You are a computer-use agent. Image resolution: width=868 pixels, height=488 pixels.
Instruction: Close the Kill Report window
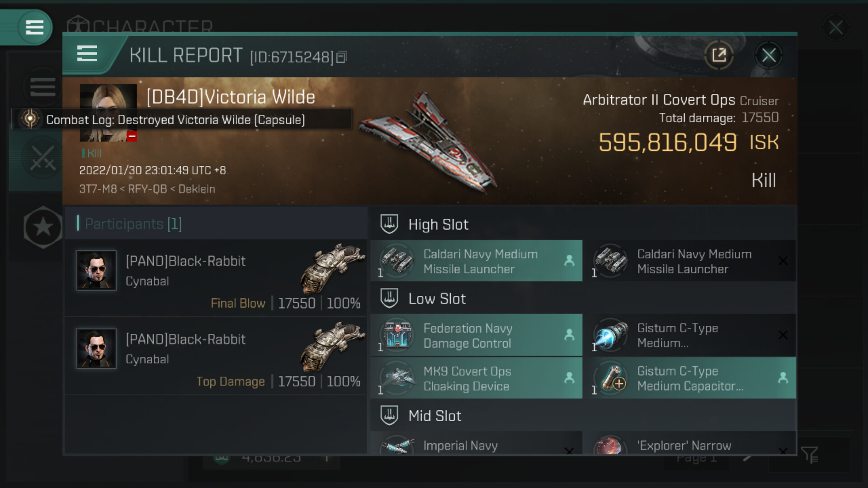point(769,56)
